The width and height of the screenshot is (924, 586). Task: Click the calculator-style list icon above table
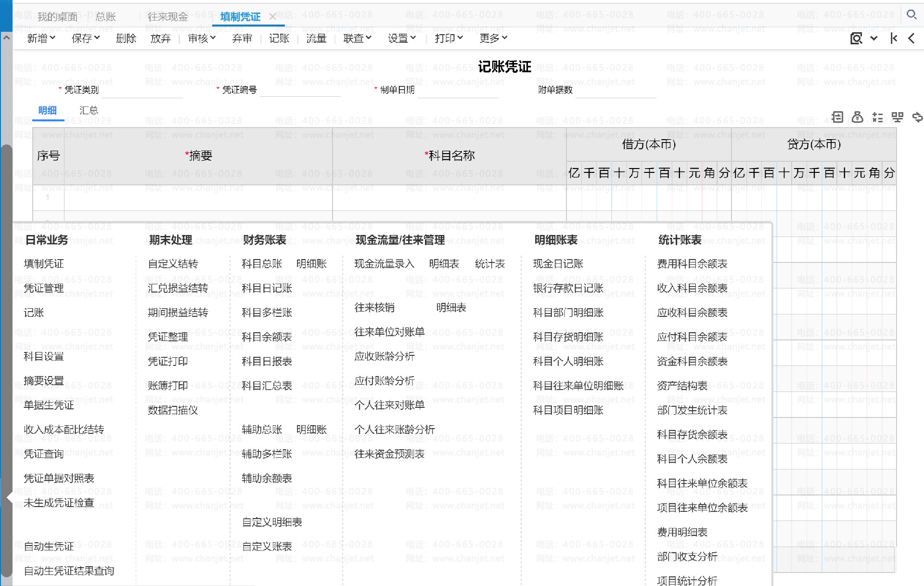[x=877, y=117]
